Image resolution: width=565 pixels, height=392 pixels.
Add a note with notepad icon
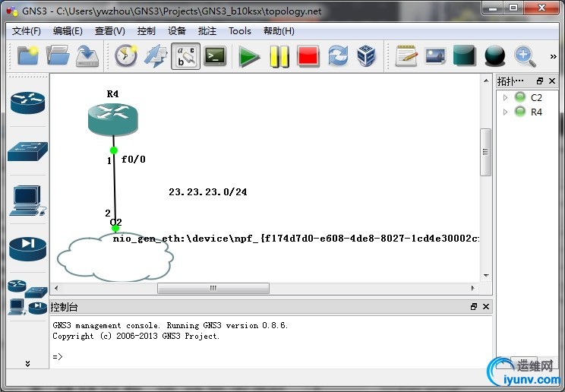tap(406, 56)
